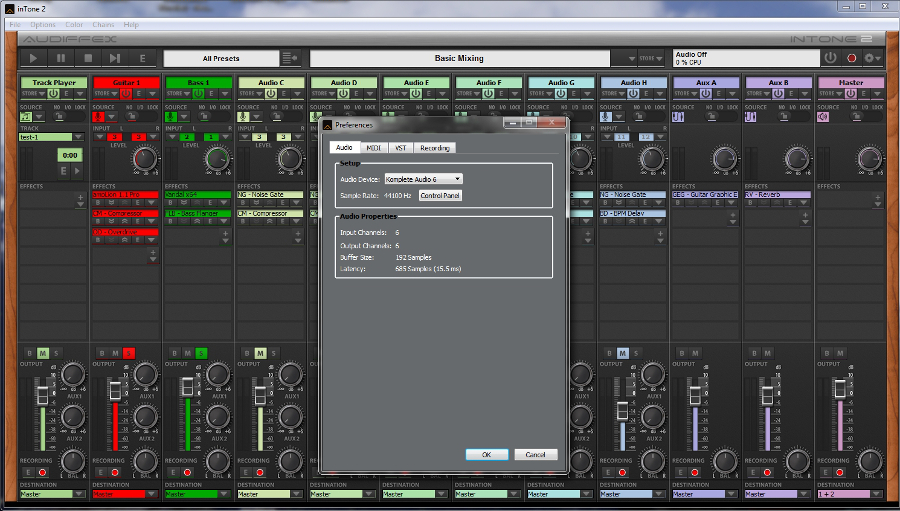900x511 pixels.
Task: Confirm Preferences with OK
Action: click(487, 454)
